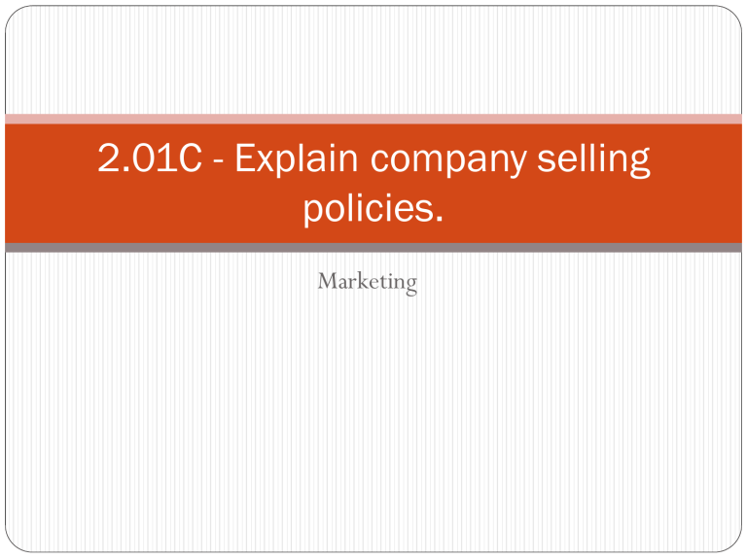747x560 pixels.
Task: Select the orange title banner left of "policies."
Action: coord(154,209)
